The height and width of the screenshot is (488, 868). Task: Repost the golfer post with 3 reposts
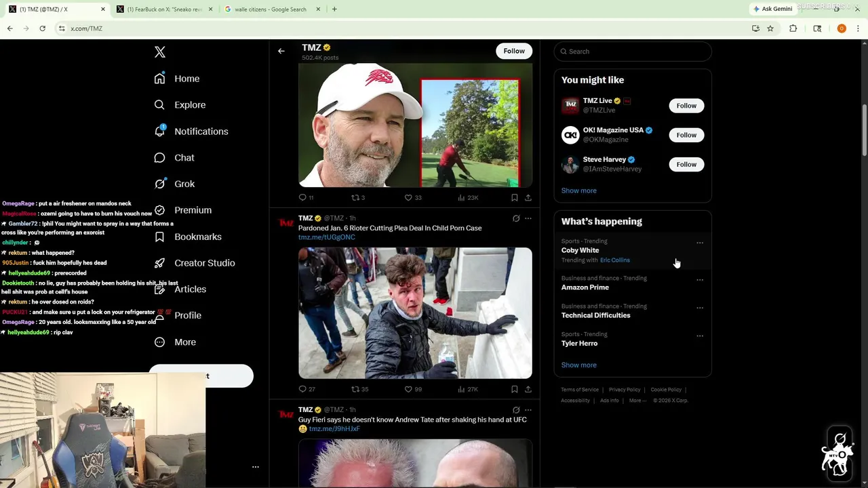358,197
